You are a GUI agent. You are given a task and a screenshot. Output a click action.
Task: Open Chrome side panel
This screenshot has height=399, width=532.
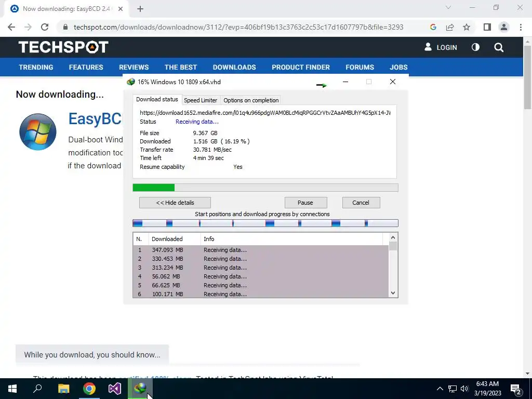point(487,27)
